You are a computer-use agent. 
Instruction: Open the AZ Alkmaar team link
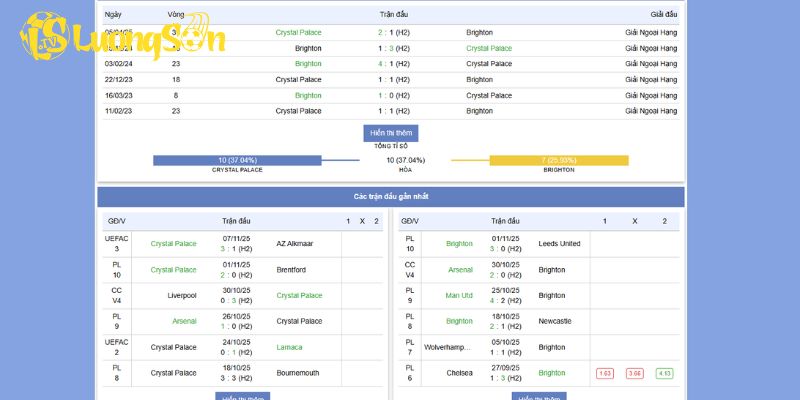coord(295,243)
